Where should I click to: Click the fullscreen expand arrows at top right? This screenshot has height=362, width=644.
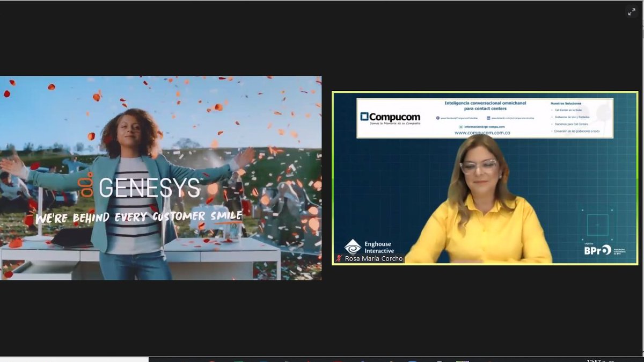click(632, 11)
